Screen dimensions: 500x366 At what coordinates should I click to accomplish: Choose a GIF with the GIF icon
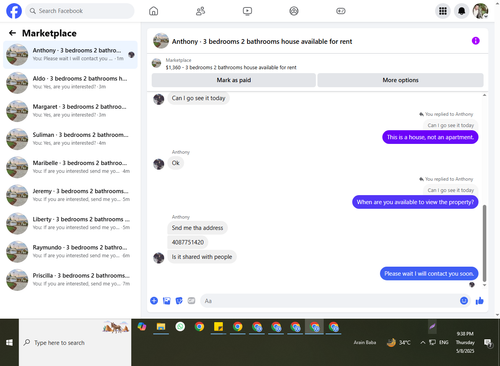point(191,301)
